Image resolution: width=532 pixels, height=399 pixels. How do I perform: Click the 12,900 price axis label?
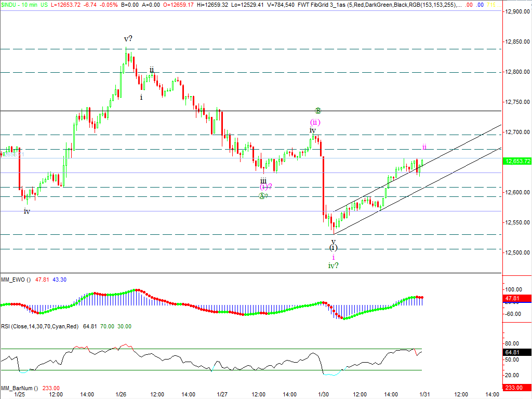[515, 11]
